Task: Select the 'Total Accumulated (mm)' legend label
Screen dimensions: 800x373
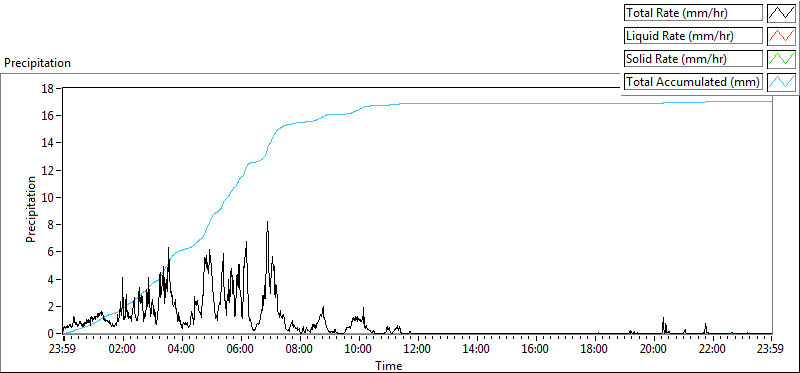Action: 693,82
